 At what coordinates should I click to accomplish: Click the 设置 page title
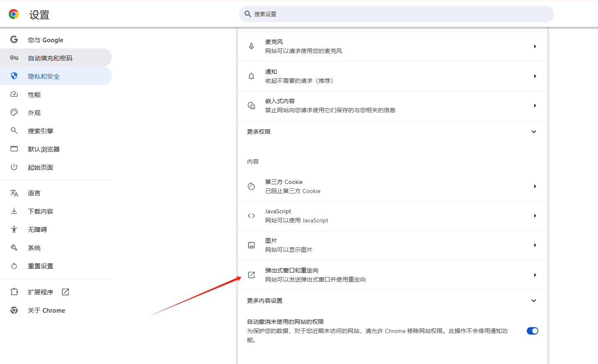(39, 15)
